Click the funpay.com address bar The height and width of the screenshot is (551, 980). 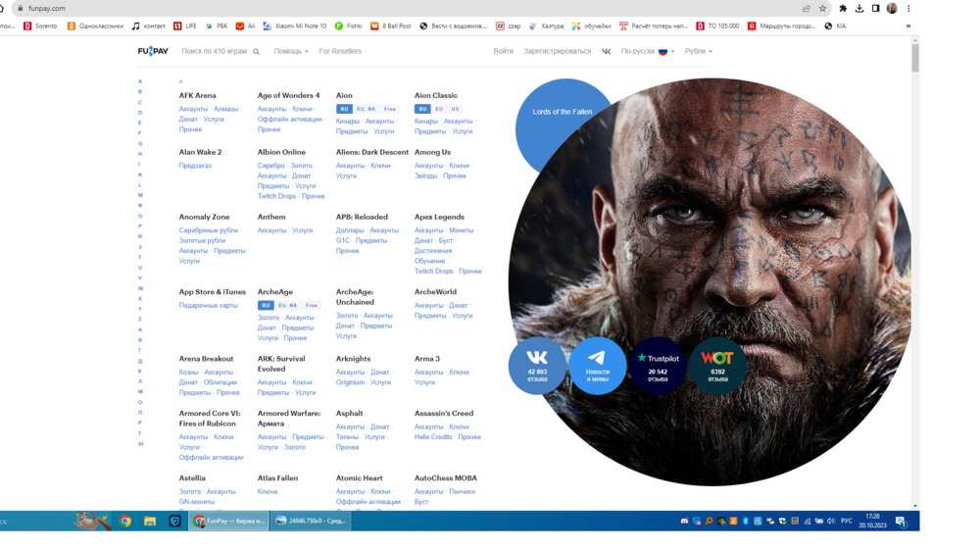(413, 8)
